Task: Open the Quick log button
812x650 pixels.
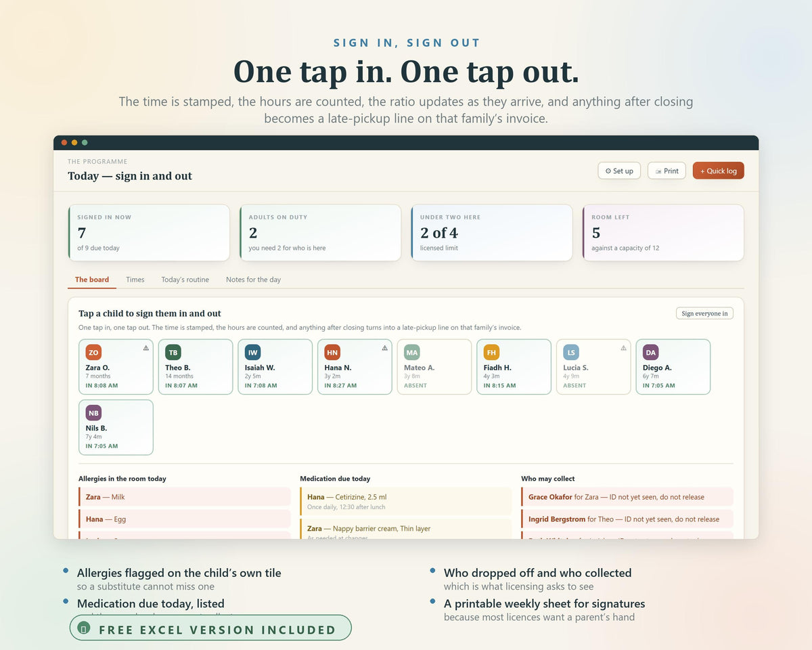Action: pos(718,171)
